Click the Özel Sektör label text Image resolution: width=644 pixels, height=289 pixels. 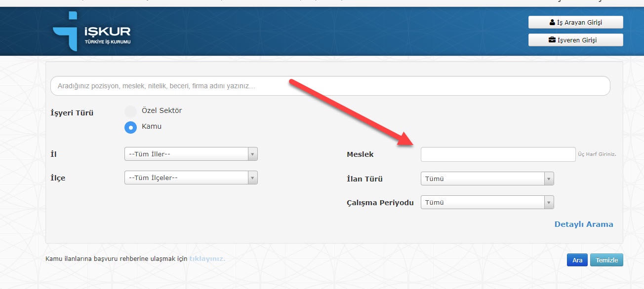coord(161,110)
